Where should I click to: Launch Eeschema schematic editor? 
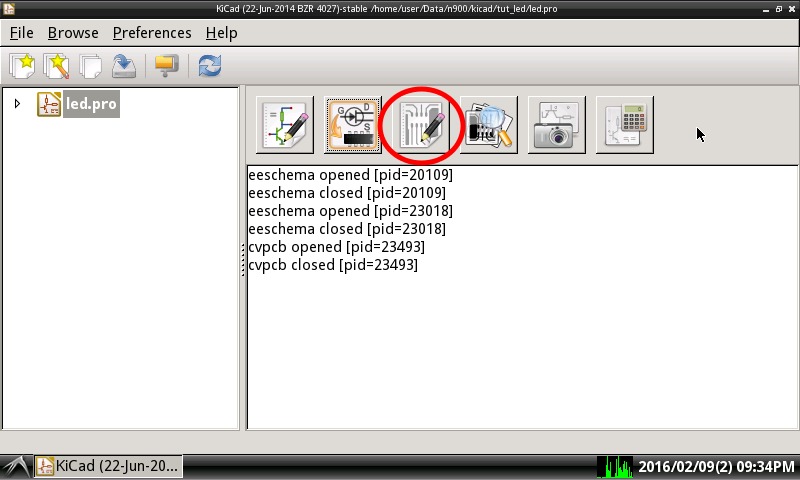click(x=285, y=125)
